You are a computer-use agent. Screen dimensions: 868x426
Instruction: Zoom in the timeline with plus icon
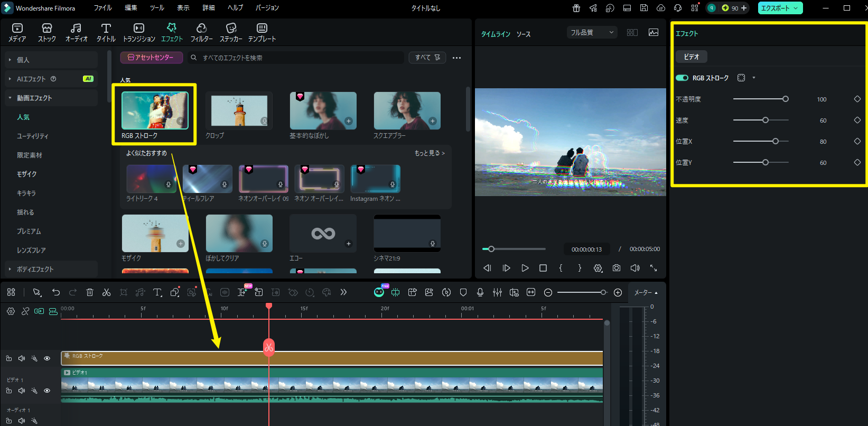pyautogui.click(x=618, y=292)
